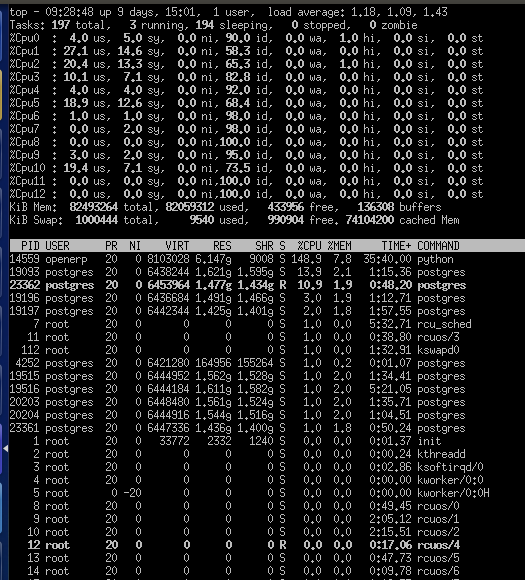
Task: Click the KiB Swap total value 1000444
Action: click(97, 220)
